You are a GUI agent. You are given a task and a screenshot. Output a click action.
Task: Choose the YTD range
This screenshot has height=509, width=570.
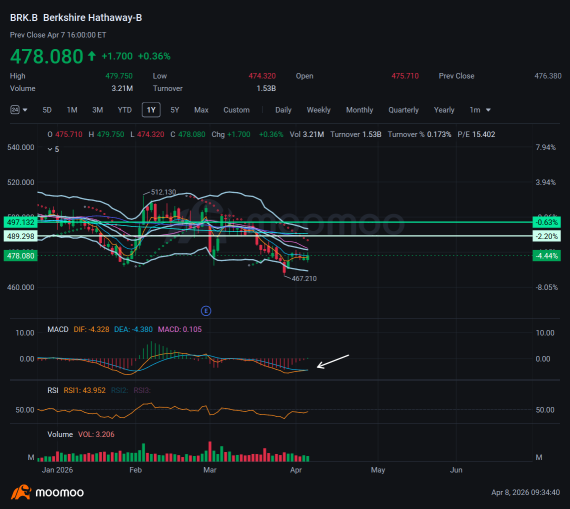[x=125, y=110]
